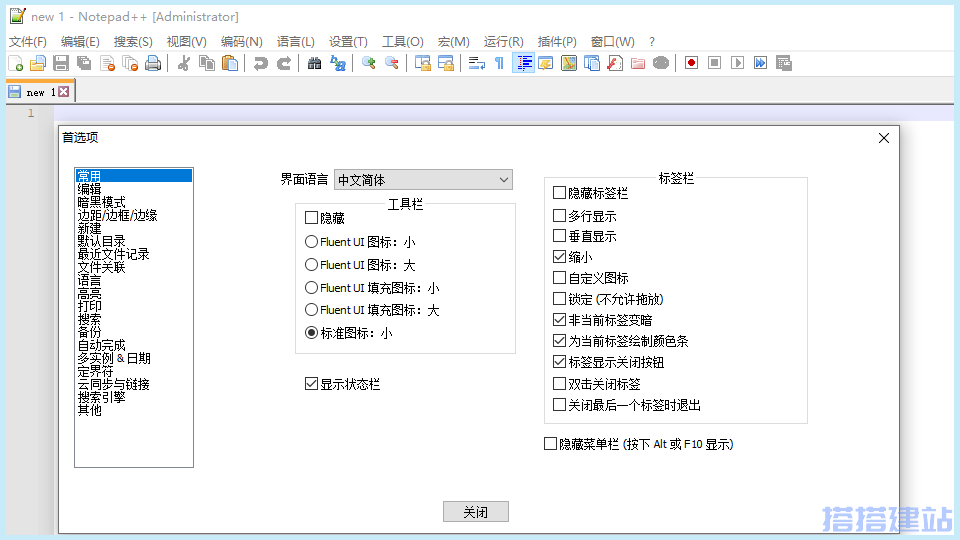960x540 pixels.
Task: Open the 文件(F) menu
Action: click(x=28, y=42)
